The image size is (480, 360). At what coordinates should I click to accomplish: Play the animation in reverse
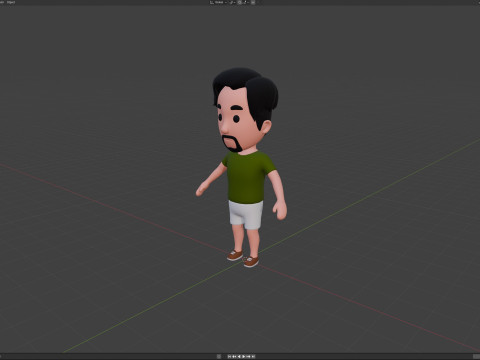coord(239,357)
